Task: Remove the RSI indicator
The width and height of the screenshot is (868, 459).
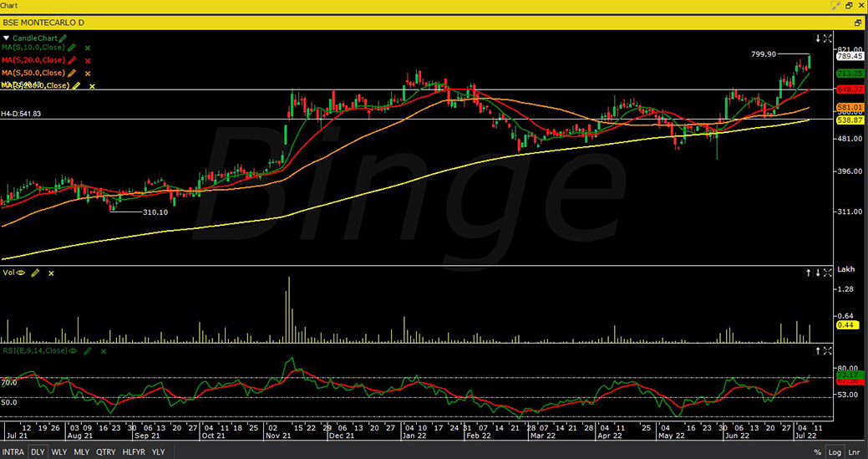Action: (x=104, y=351)
